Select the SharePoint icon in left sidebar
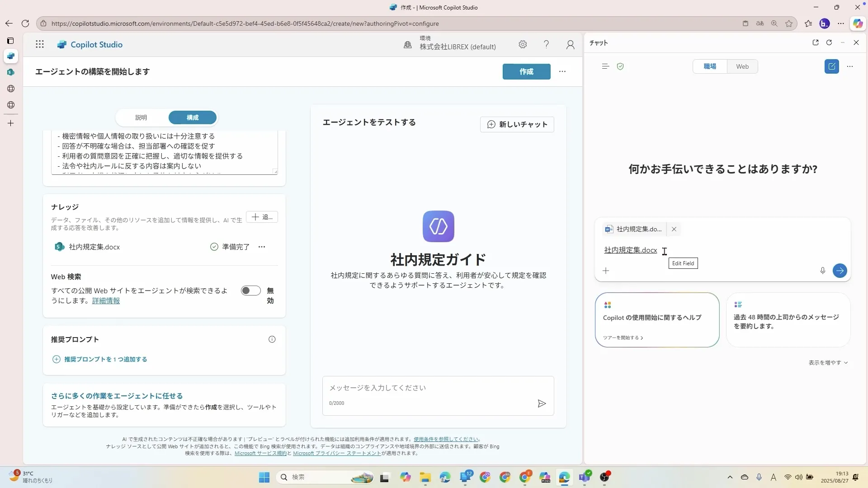868x488 pixels. pyautogui.click(x=10, y=72)
